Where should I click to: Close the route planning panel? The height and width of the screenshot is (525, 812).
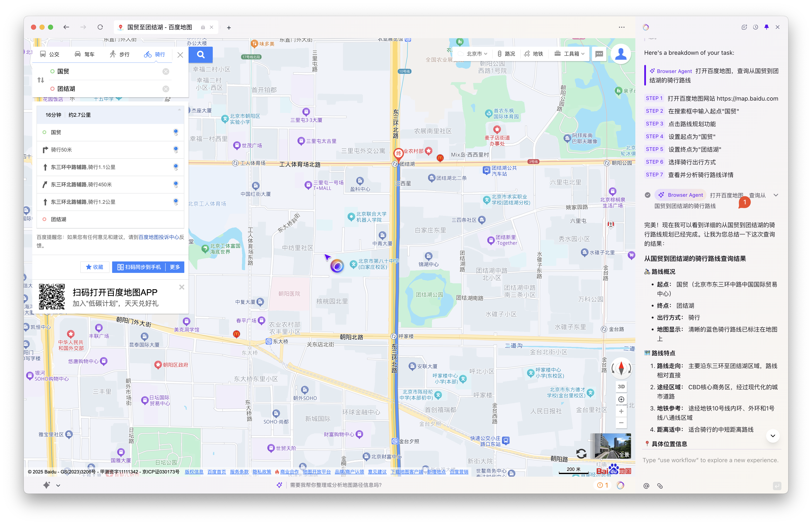[180, 55]
